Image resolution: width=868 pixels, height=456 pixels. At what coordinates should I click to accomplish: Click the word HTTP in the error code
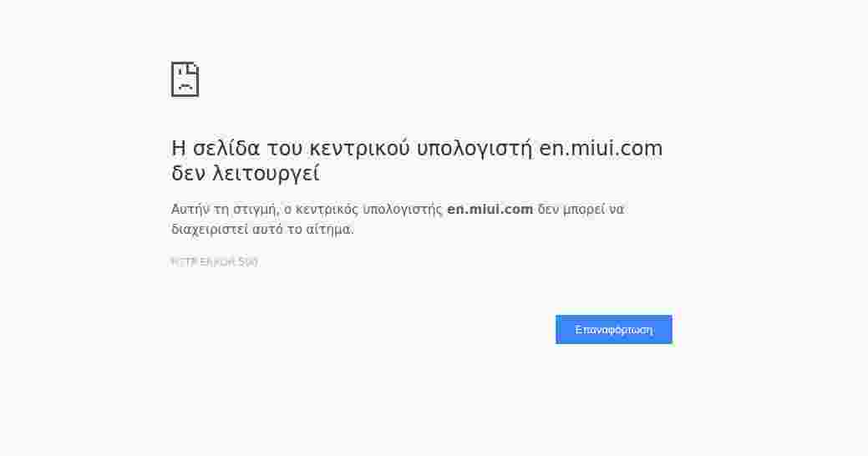tap(182, 262)
